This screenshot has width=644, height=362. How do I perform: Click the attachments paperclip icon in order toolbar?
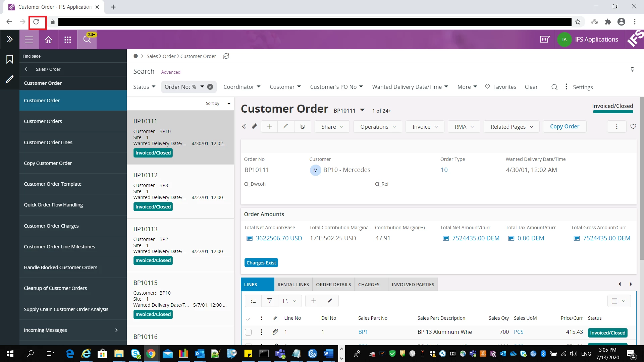pos(254,126)
